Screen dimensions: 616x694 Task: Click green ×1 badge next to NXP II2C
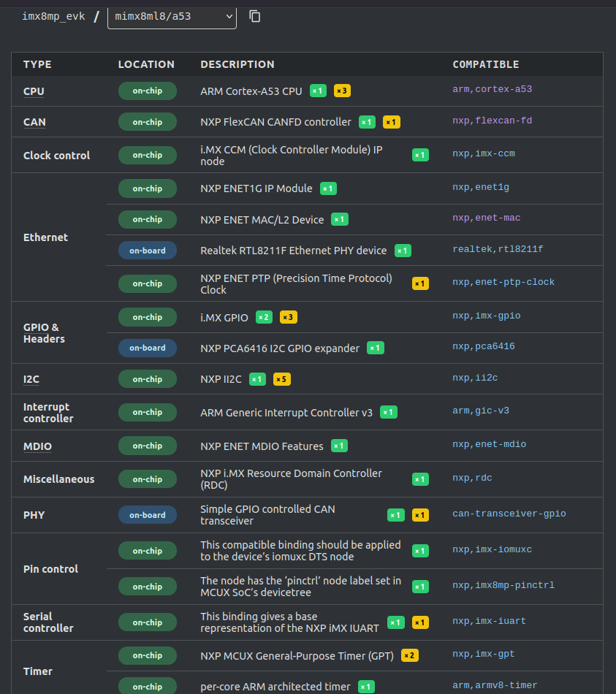[258, 379]
